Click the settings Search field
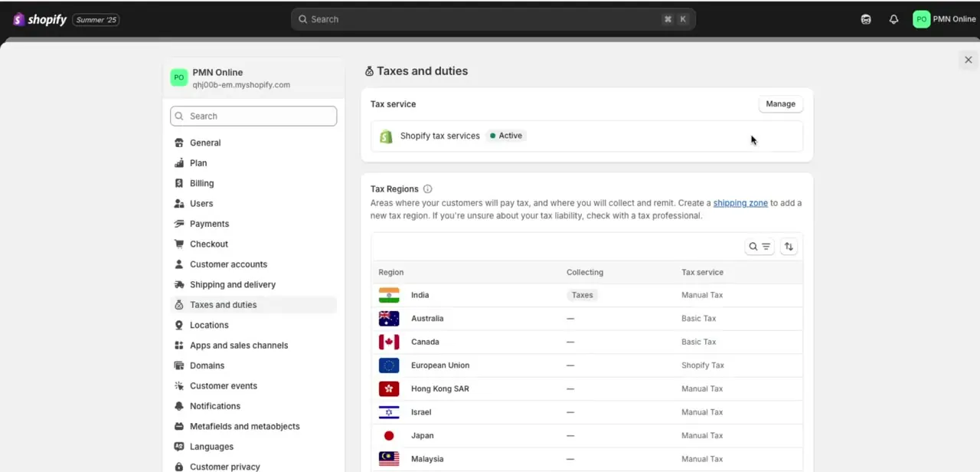980x472 pixels. [x=253, y=116]
